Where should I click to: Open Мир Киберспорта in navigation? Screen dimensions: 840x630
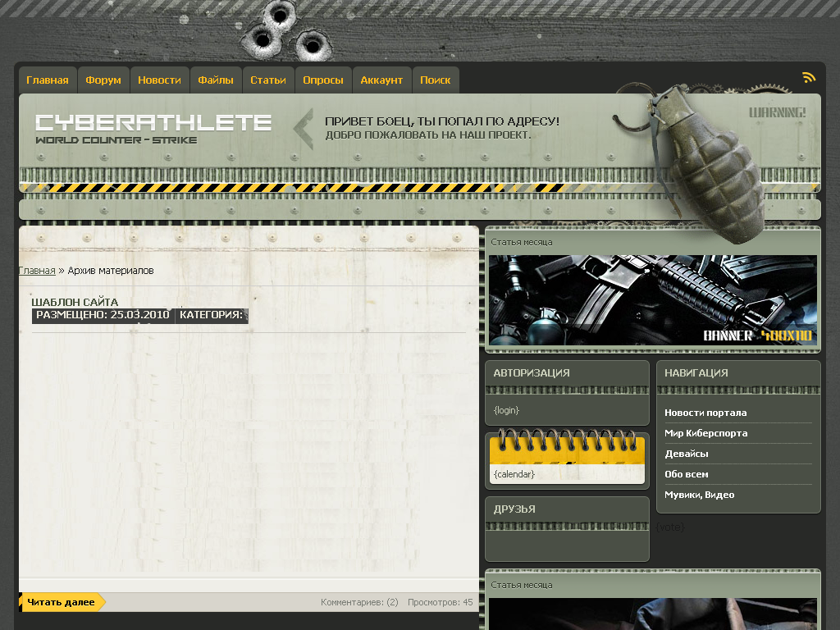click(705, 433)
